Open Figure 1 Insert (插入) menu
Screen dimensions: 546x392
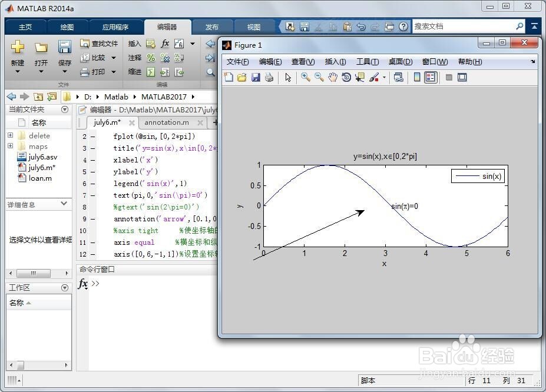[335, 62]
